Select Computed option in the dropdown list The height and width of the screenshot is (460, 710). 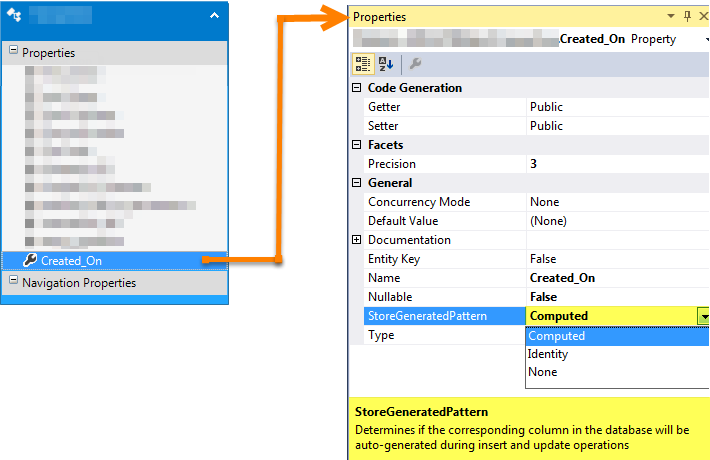tap(557, 336)
